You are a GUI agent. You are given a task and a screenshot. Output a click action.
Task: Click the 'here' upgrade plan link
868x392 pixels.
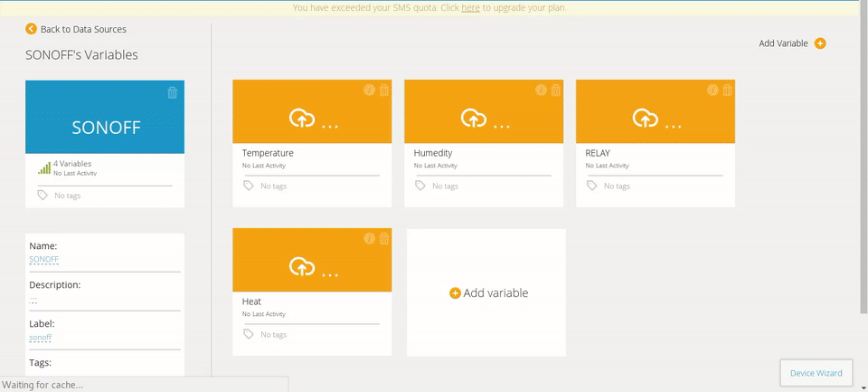470,8
